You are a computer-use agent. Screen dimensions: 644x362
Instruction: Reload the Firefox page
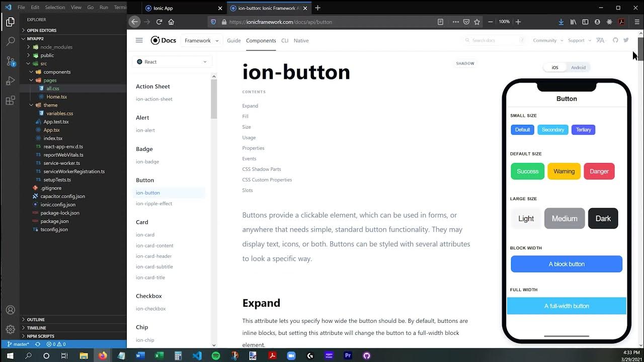[159, 22]
